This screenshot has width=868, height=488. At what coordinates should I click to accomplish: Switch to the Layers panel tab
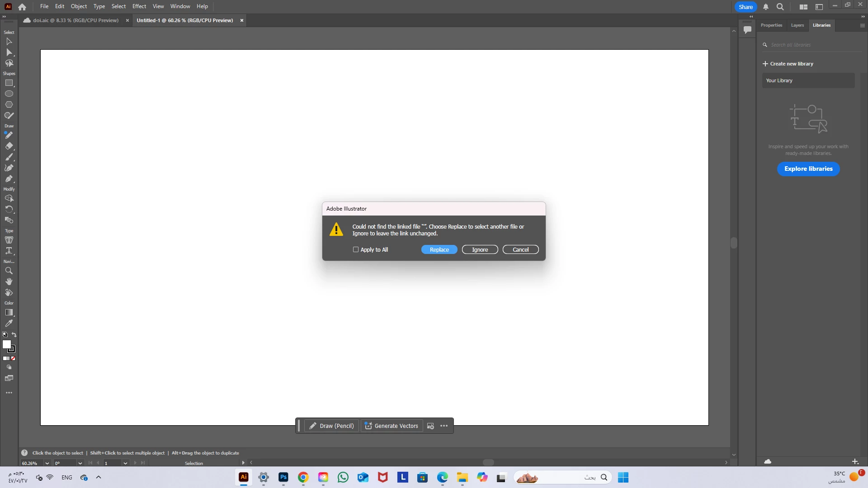click(797, 25)
